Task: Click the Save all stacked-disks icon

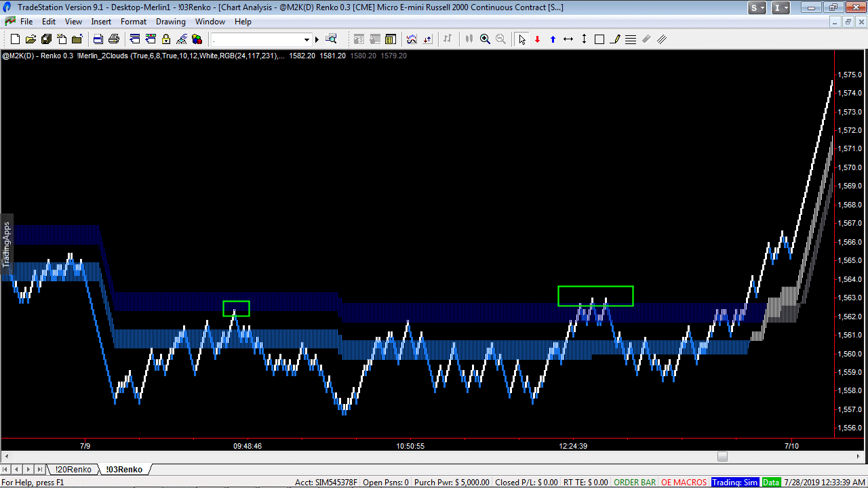Action: point(46,39)
